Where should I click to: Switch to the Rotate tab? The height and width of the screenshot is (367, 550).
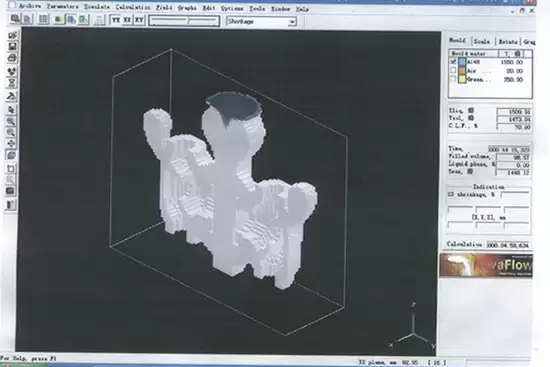pos(508,42)
